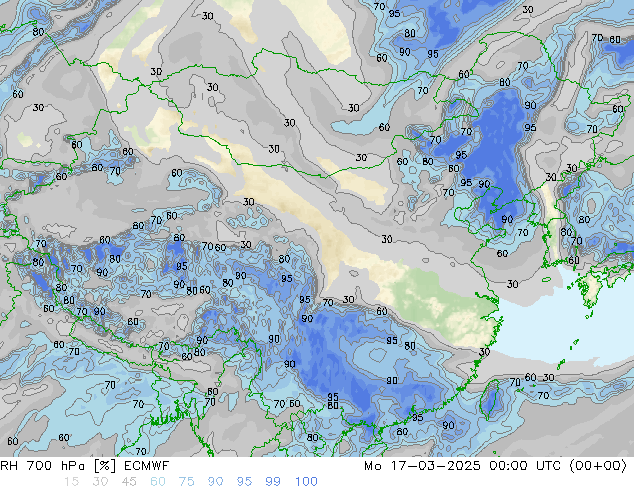
Task: Select legend value '95' in color scale
Action: coord(244,482)
